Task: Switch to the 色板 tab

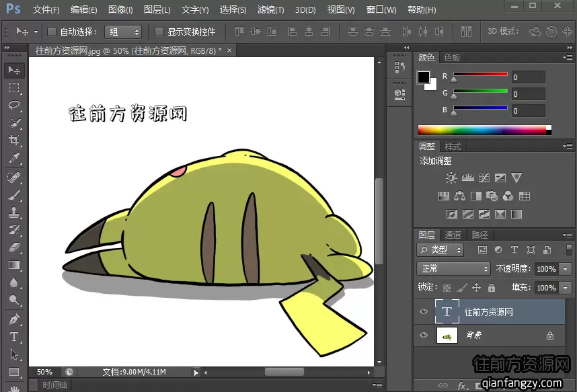Action: [452, 57]
